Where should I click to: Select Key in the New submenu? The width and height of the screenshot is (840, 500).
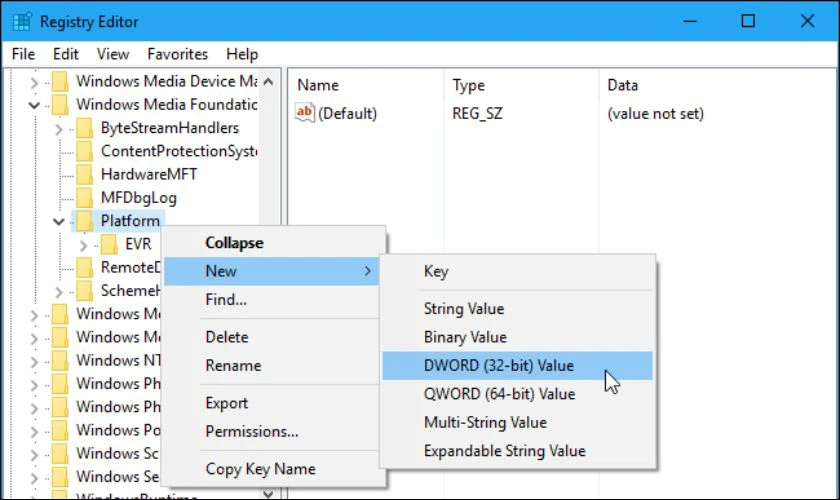[518, 271]
